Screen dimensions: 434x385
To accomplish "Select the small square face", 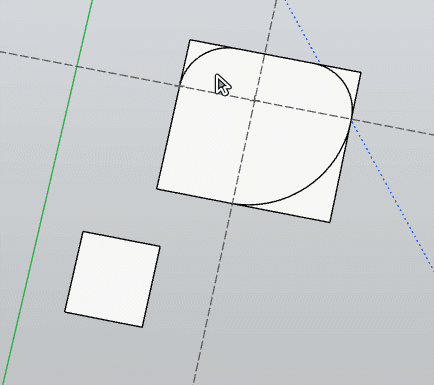I will (x=112, y=279).
